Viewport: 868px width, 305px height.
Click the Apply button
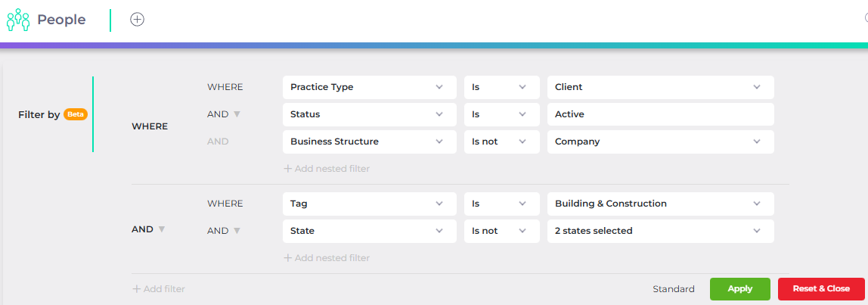tap(740, 289)
